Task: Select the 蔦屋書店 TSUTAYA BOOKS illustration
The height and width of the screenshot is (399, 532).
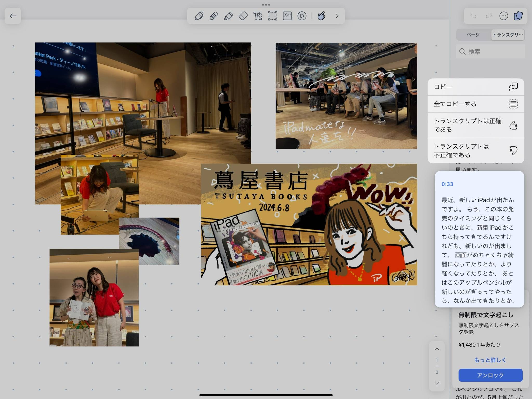Action: click(309, 224)
